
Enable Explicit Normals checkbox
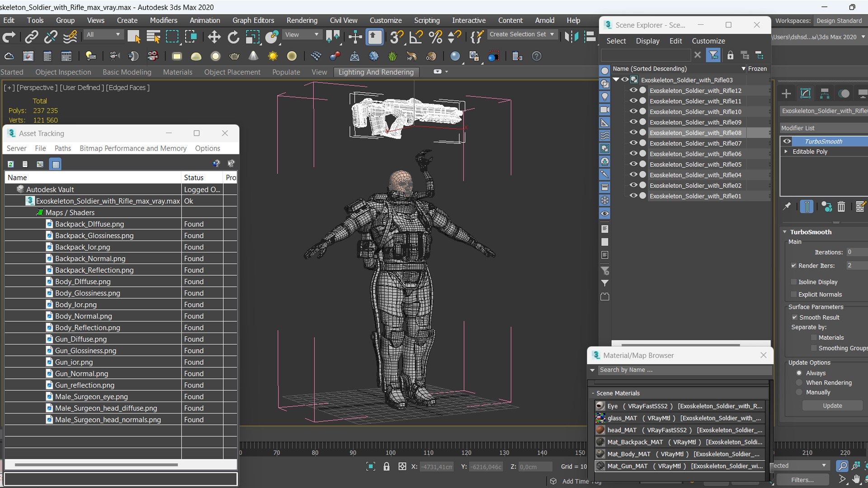click(793, 295)
